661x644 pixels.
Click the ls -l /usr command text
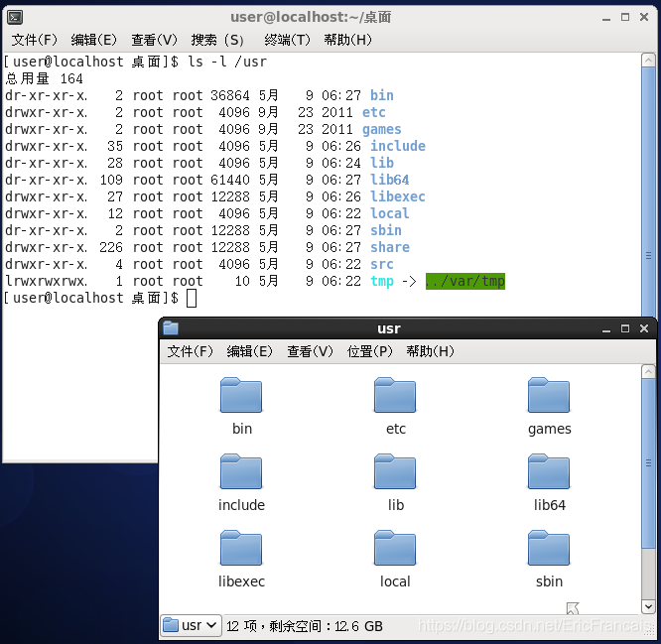coord(227,62)
